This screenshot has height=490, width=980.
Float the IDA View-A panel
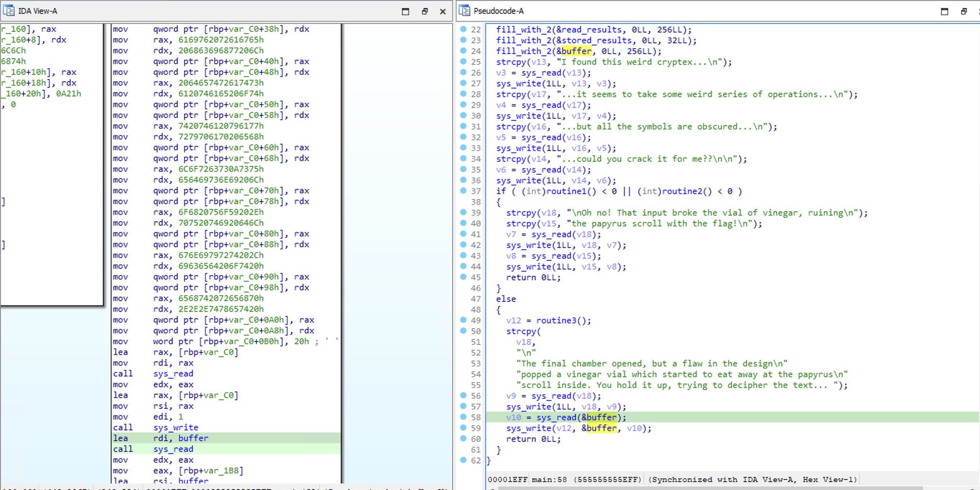point(425,11)
